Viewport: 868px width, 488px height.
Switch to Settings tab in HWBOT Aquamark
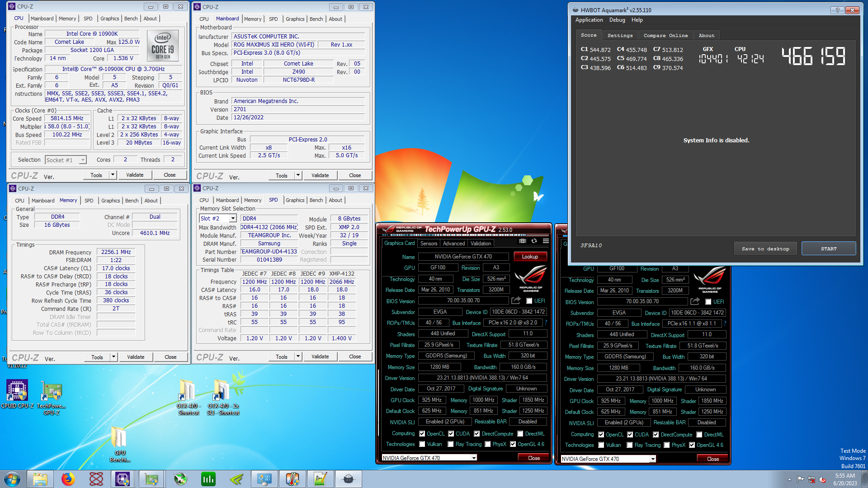coord(620,35)
